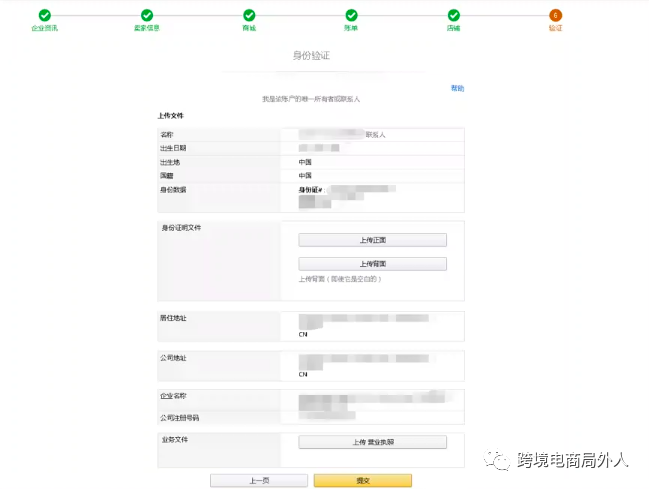Click the 上传背面 upload button
This screenshot has height=489, width=649.
click(373, 264)
